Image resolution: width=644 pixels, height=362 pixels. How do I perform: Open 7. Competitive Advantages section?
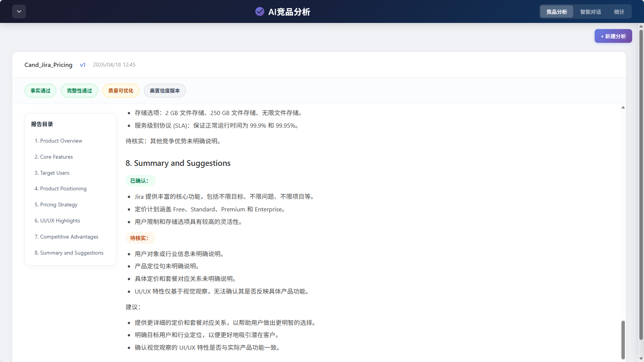coord(66,237)
